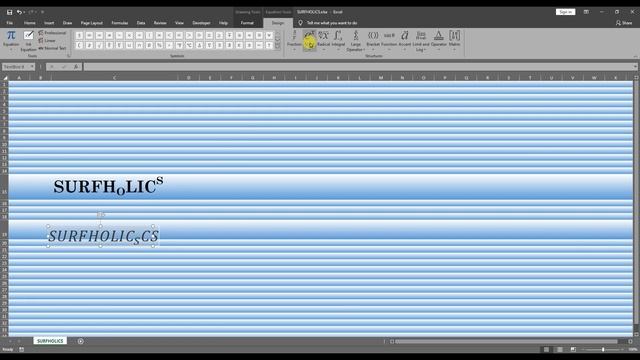Click the Tell me lightbulb icon
This screenshot has height=360, width=640.
300,23
